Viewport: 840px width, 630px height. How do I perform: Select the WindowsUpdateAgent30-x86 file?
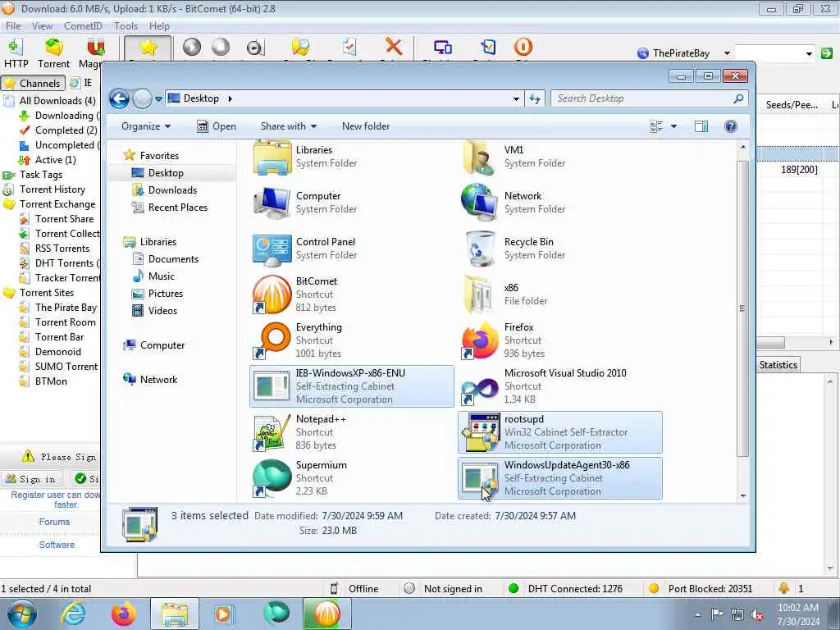pyautogui.click(x=559, y=478)
